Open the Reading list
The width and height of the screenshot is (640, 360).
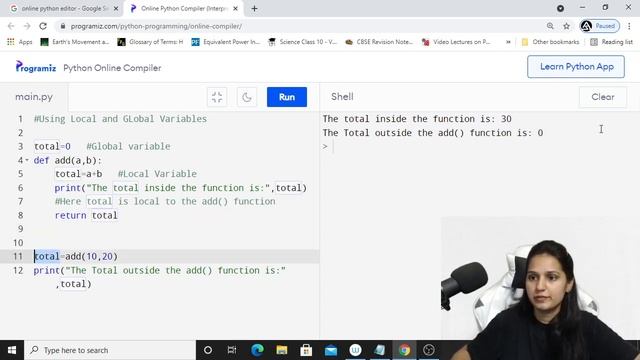611,42
